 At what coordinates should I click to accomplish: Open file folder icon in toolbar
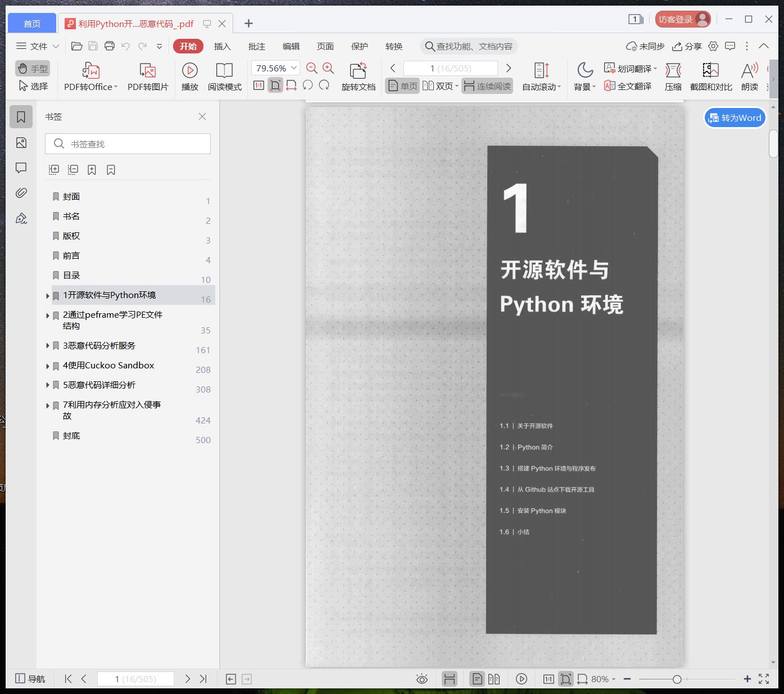[x=77, y=46]
